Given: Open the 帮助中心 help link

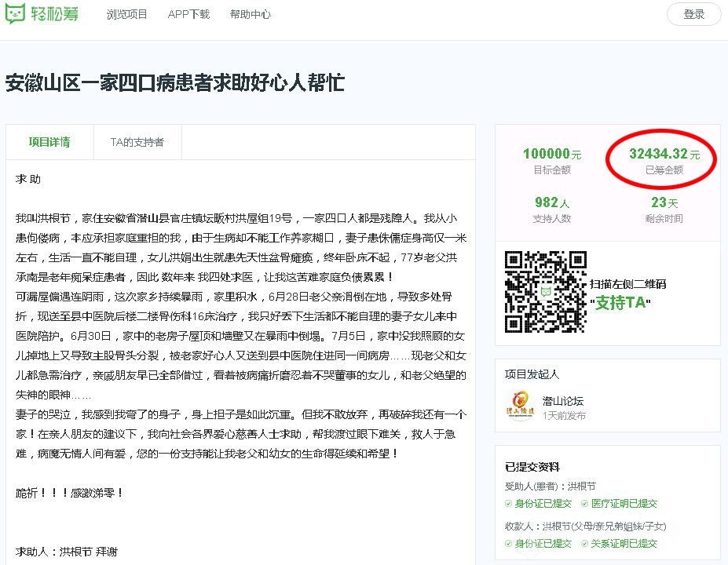Looking at the screenshot, I should (251, 14).
